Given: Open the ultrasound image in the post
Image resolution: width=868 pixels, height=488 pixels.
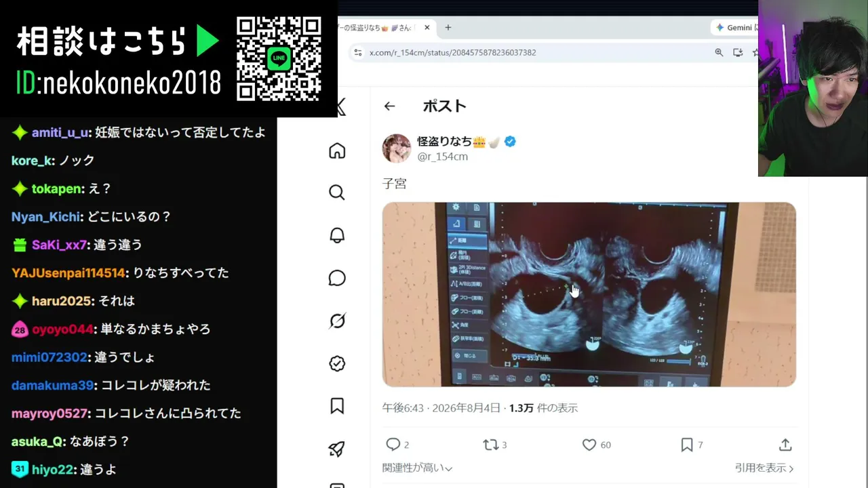Looking at the screenshot, I should coord(589,294).
